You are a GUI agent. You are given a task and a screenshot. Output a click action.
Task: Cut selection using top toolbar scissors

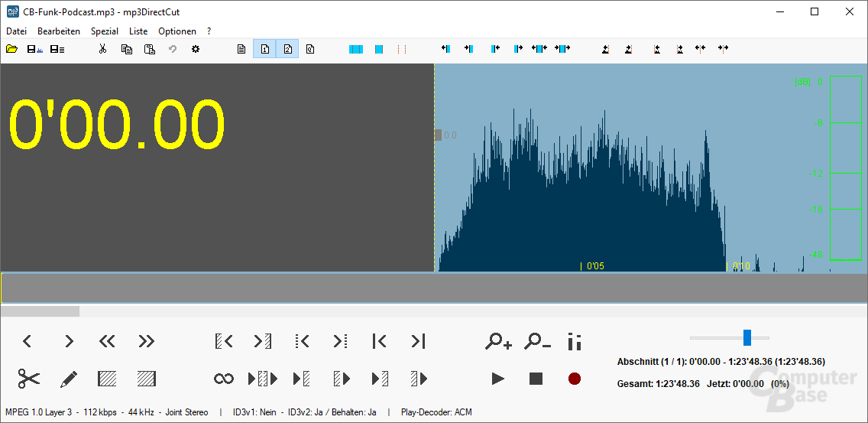coord(102,50)
